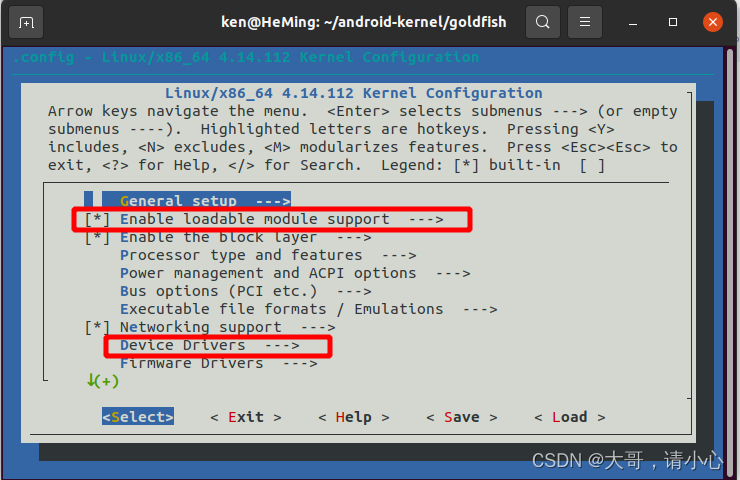Viewport: 740px width, 480px height.
Task: Click the Help button
Action: click(354, 417)
